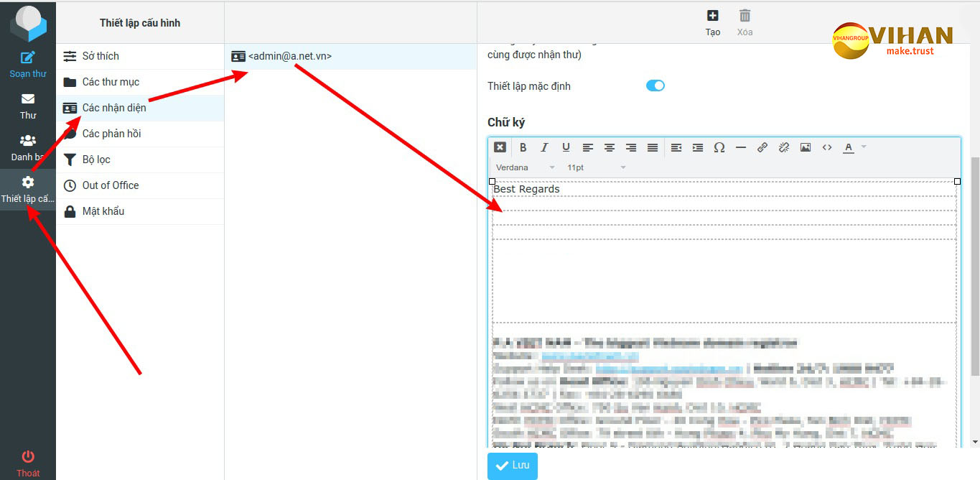The height and width of the screenshot is (480, 980).
Task: Insert special character with Omega icon
Action: 719,147
